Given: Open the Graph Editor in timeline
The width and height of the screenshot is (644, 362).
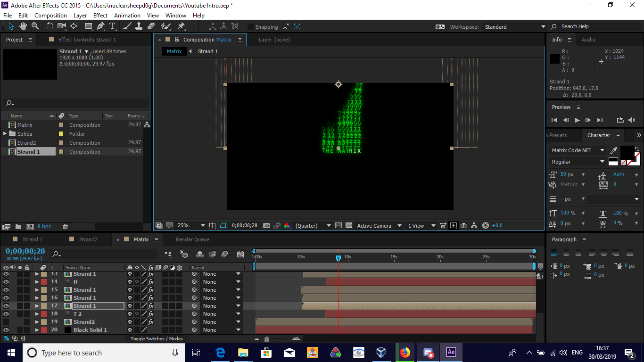Looking at the screenshot, I should [x=240, y=255].
